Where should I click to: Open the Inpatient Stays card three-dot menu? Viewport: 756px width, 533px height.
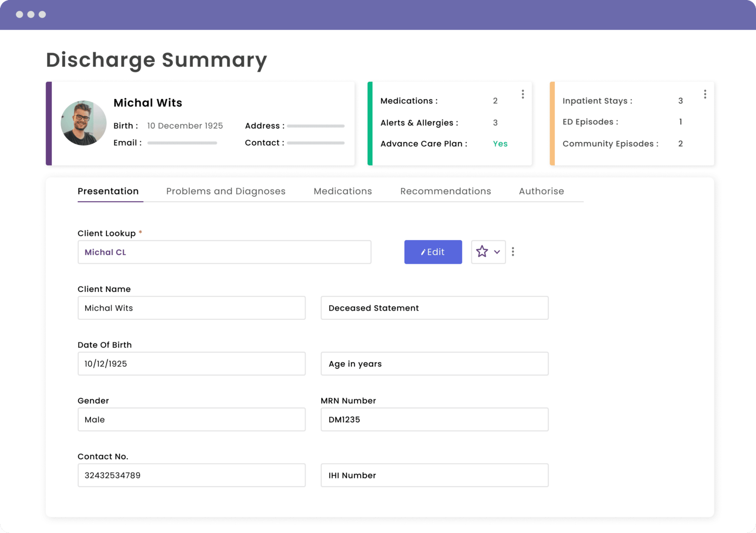point(705,94)
